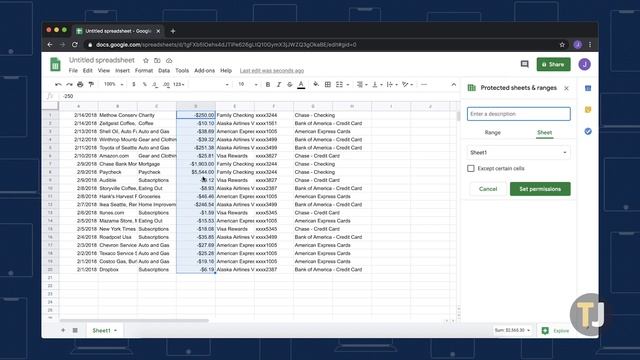Open the text color picker
The image size is (640, 360).
301,85
